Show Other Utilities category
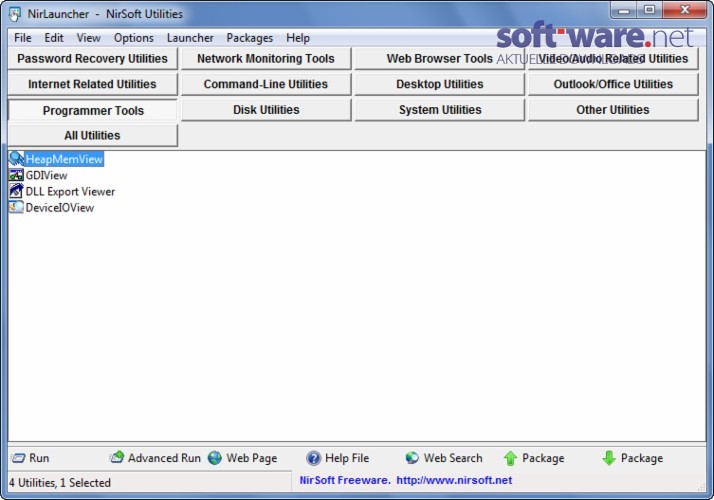This screenshot has width=714, height=500. click(613, 110)
